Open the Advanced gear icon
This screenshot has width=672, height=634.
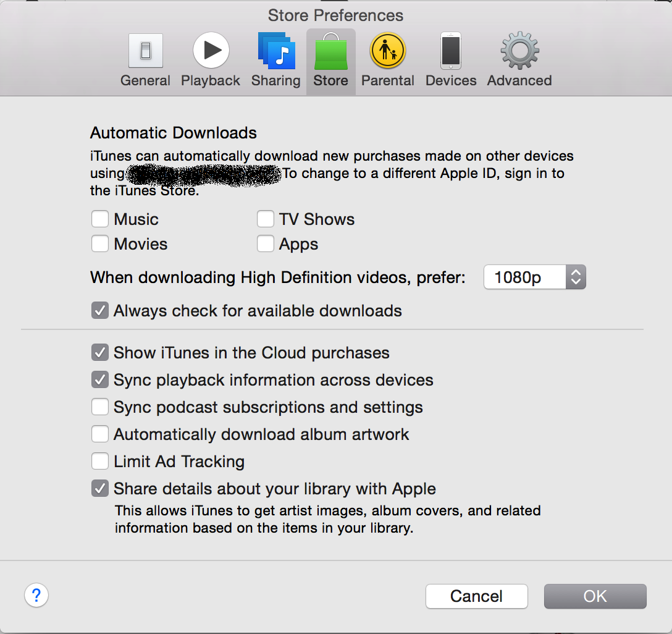point(520,51)
